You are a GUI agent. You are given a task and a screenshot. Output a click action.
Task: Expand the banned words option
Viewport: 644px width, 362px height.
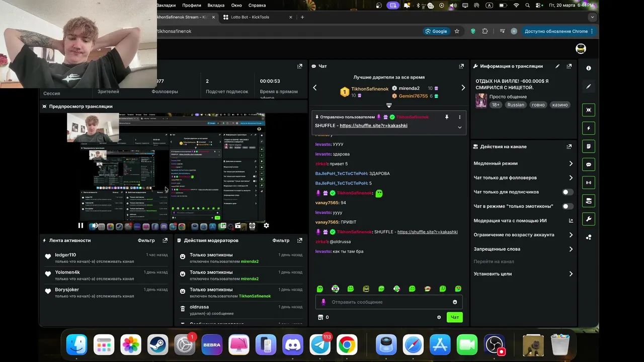click(522, 249)
